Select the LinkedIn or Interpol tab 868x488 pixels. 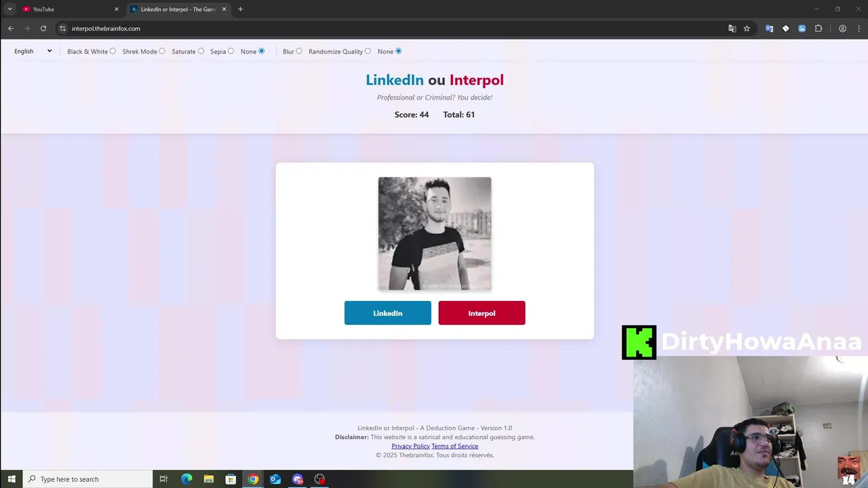pos(178,9)
